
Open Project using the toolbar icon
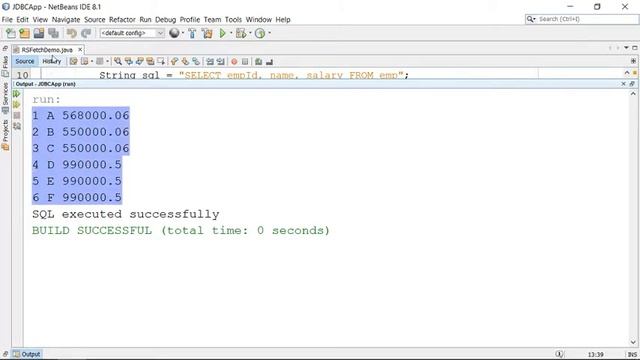pyautogui.click(x=39, y=33)
